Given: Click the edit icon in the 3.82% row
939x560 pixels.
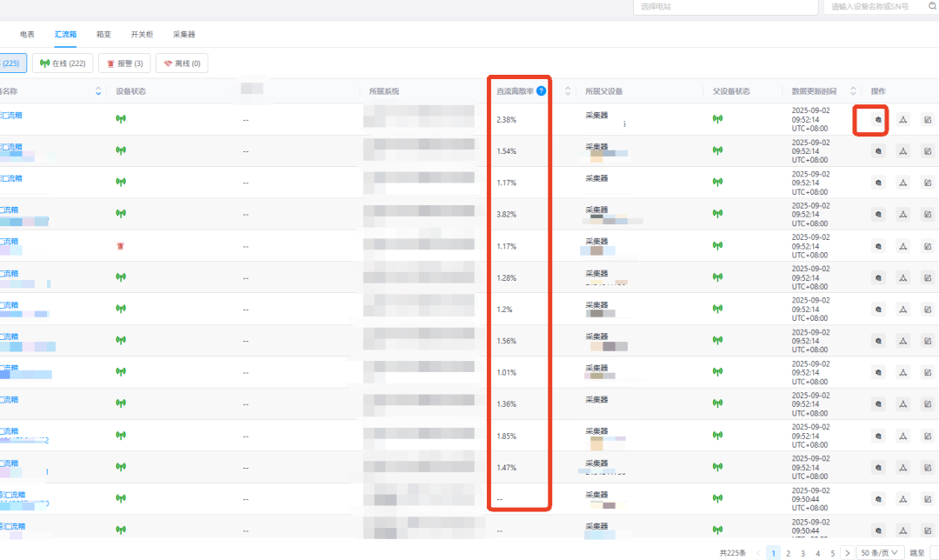Looking at the screenshot, I should (928, 215).
